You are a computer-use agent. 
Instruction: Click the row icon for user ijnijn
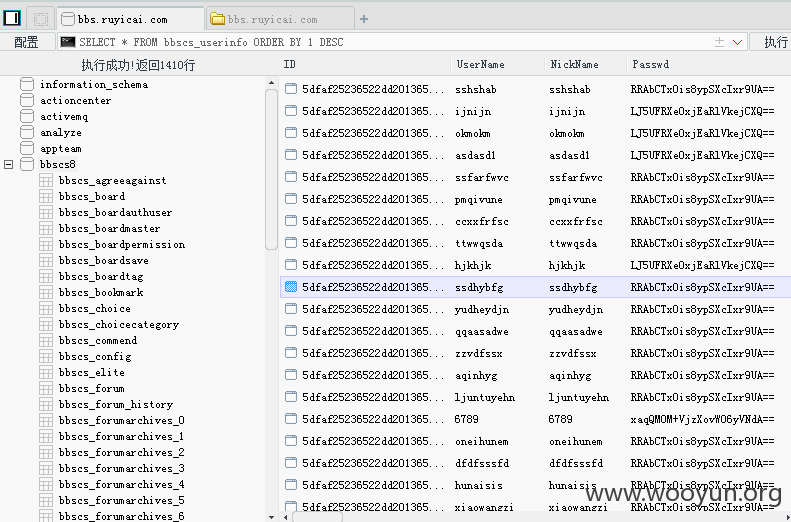291,111
